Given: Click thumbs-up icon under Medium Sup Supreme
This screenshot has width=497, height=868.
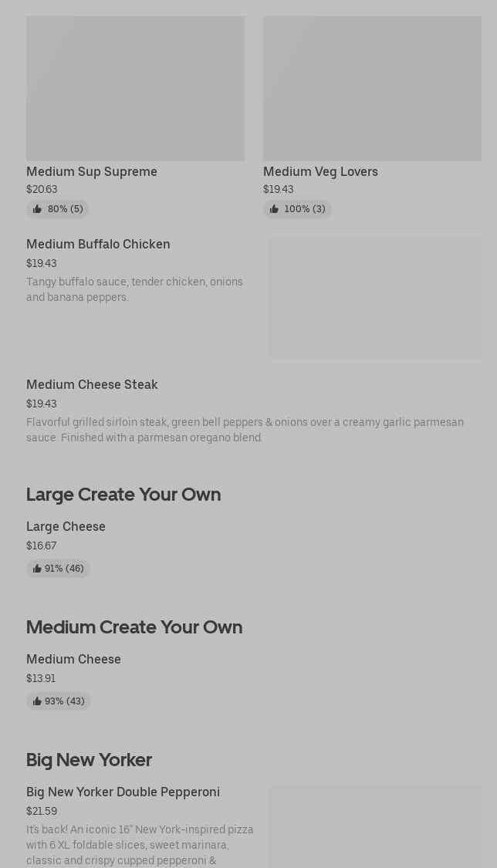Looking at the screenshot, I should pyautogui.click(x=37, y=209).
